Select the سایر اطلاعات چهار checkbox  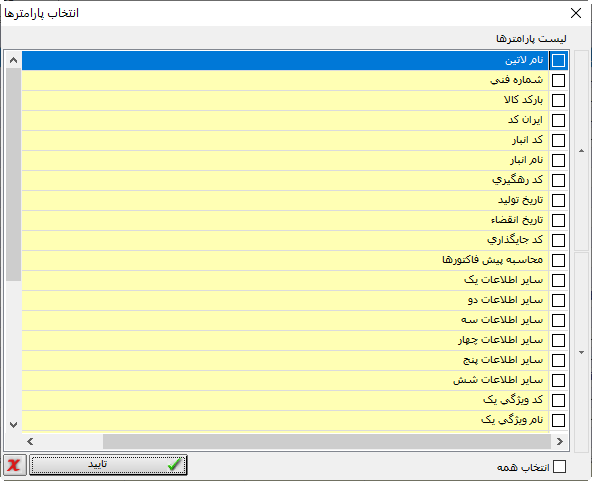[x=558, y=341]
